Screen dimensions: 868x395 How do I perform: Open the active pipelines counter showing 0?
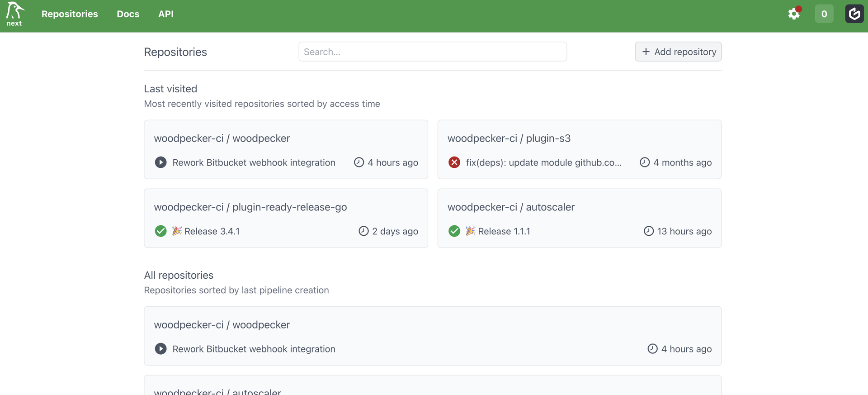(824, 14)
